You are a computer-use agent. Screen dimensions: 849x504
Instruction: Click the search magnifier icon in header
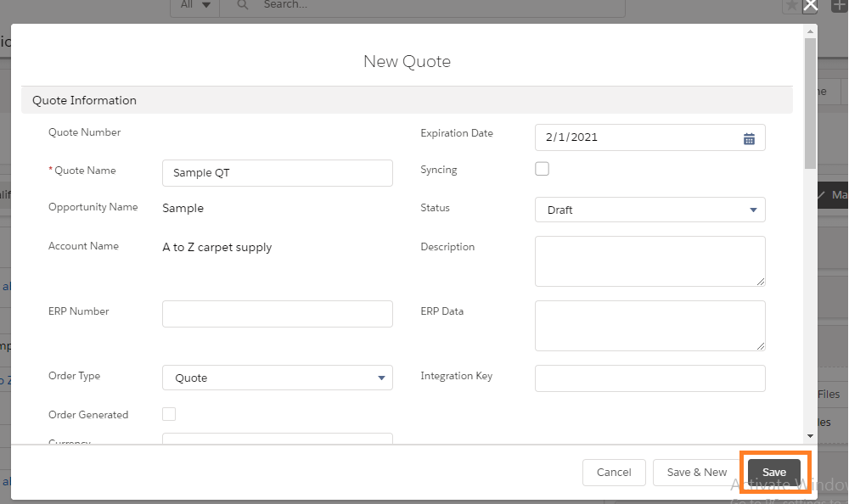(x=243, y=5)
